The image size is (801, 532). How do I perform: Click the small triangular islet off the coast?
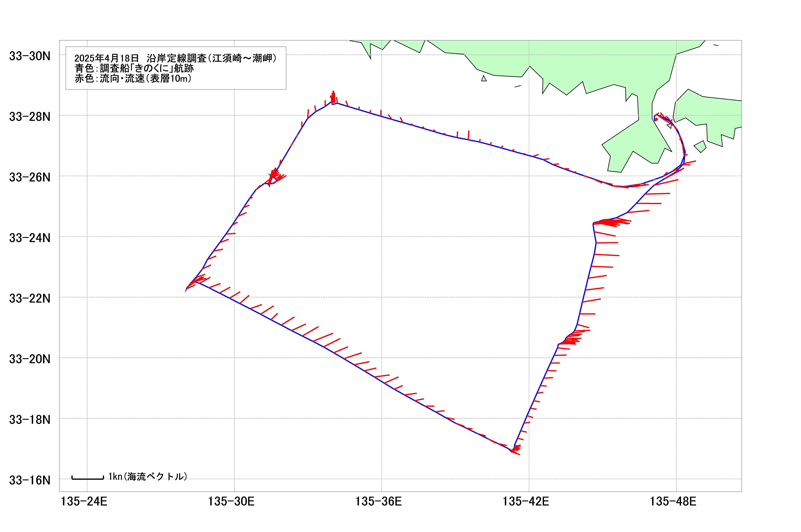point(484,78)
